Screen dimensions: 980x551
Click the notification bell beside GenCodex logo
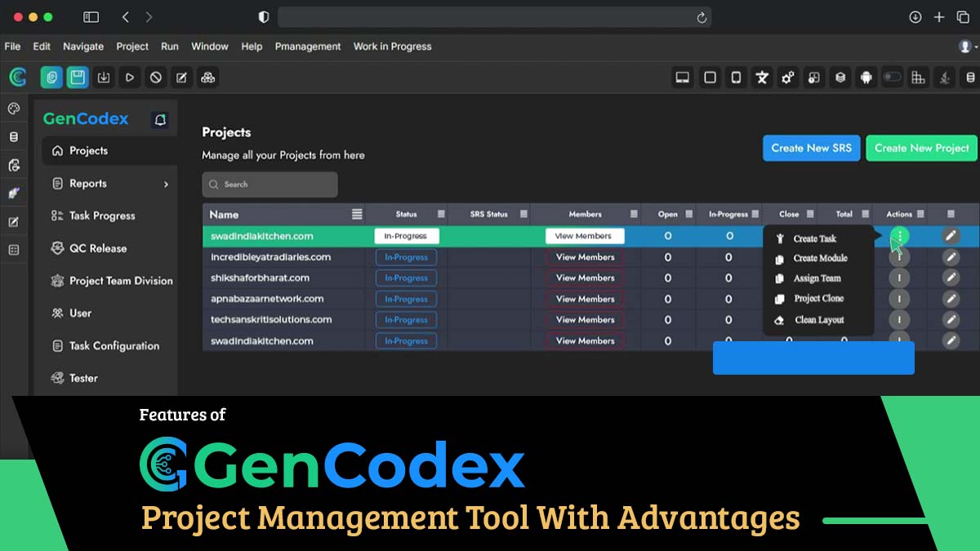point(160,120)
